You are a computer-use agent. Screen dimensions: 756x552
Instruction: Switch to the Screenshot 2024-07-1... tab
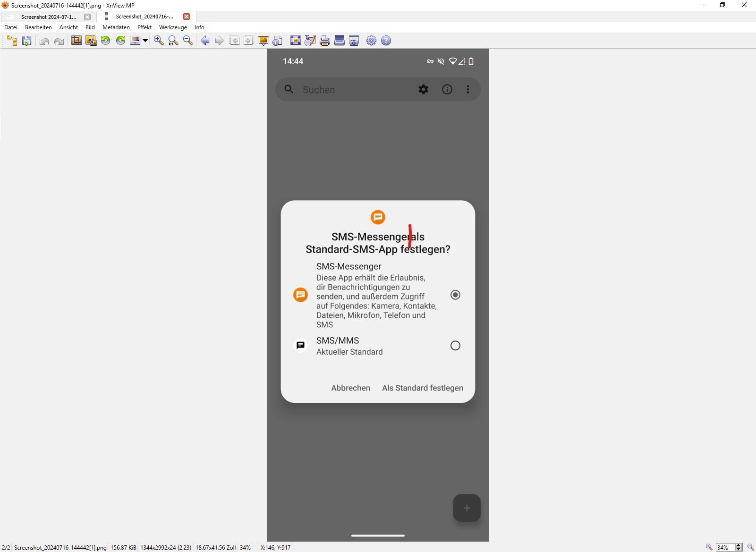pyautogui.click(x=48, y=17)
